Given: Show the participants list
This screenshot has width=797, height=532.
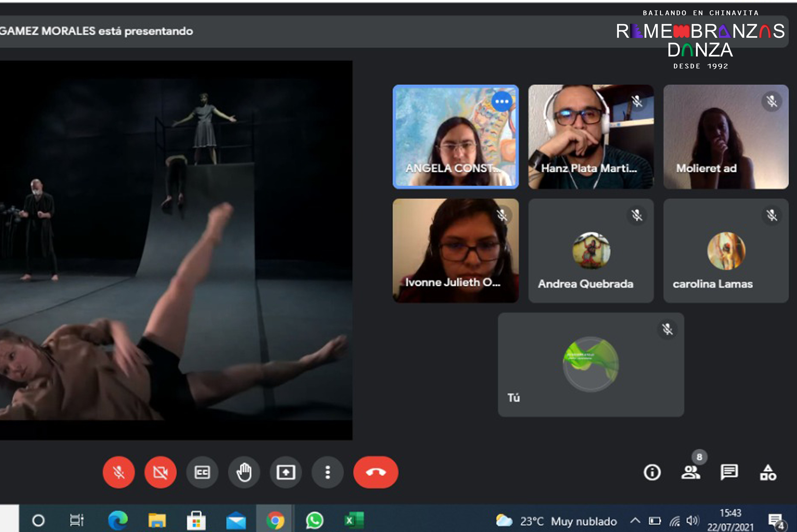Looking at the screenshot, I should 690,472.
